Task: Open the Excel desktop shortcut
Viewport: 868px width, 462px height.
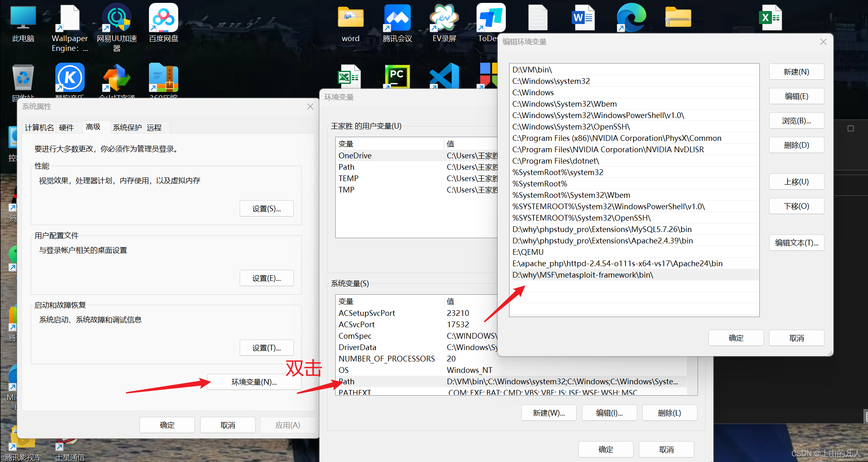Action: pos(770,18)
